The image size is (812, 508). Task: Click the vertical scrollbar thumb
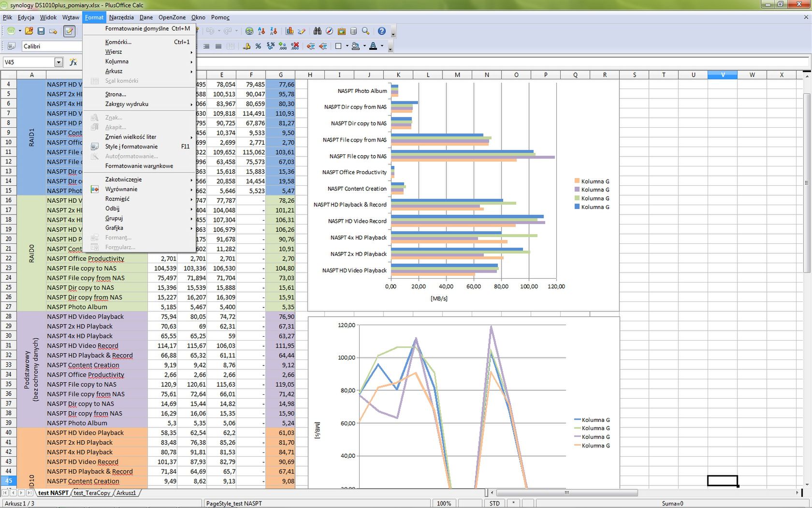[x=807, y=183]
